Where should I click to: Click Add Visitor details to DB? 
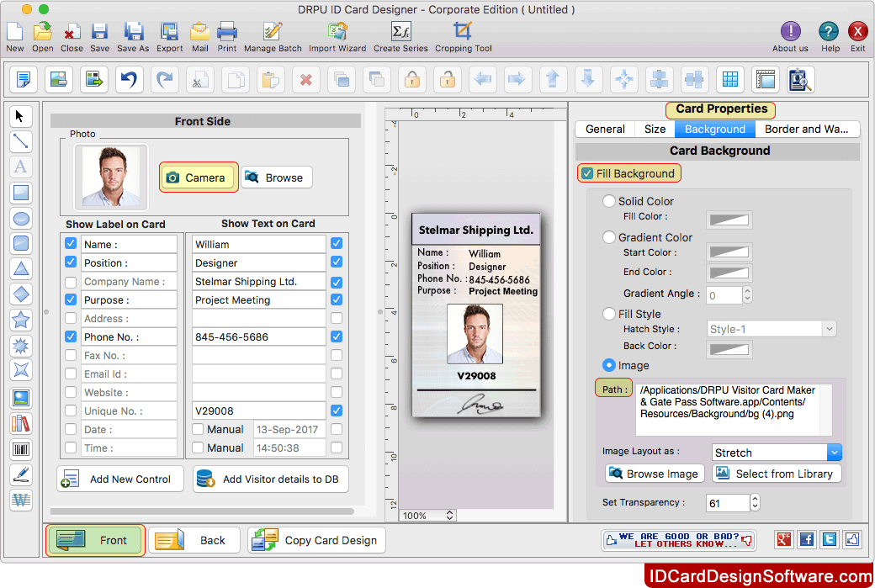[x=271, y=479]
